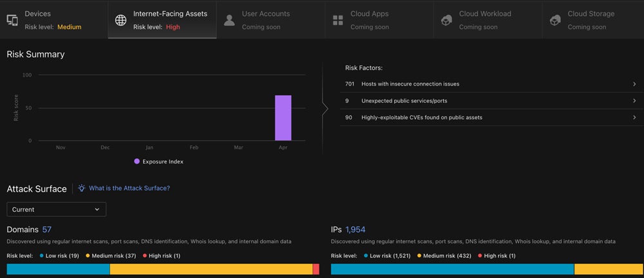This screenshot has height=278, width=644.
Task: Expand Hosts with insecure connection issues
Action: point(634,84)
